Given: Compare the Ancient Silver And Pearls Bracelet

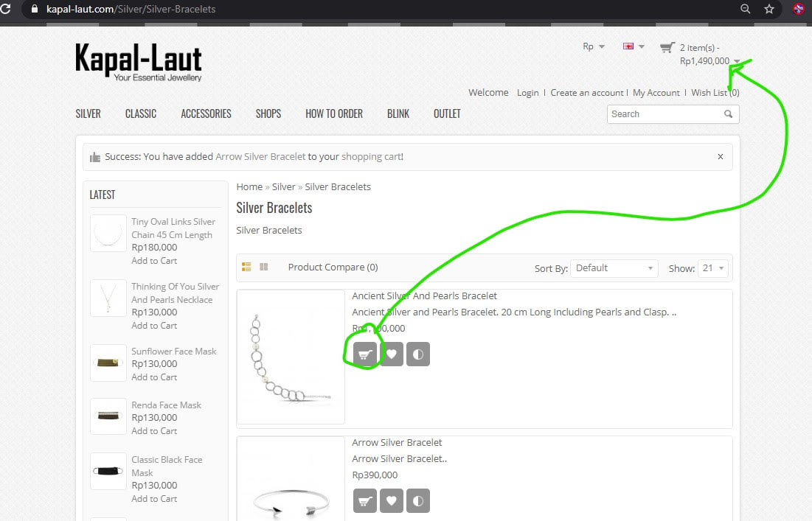Looking at the screenshot, I should (x=418, y=354).
